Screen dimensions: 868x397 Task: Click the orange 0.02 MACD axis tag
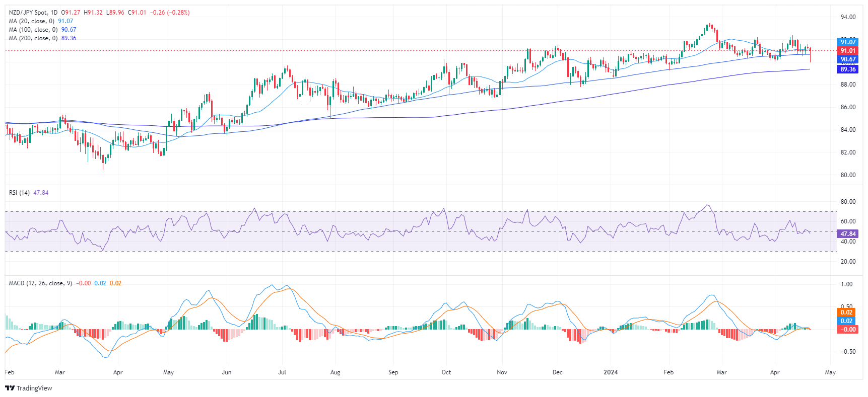pyautogui.click(x=846, y=312)
